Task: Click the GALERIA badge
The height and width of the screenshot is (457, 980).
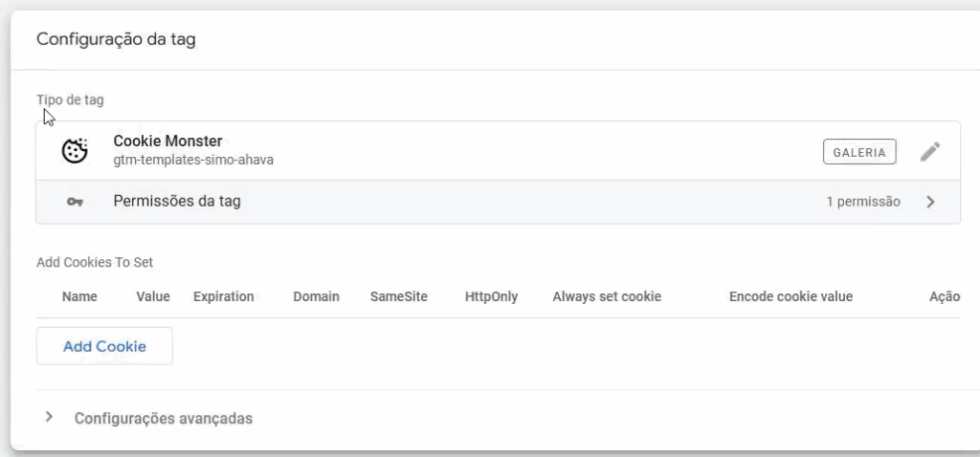Action: (x=859, y=151)
